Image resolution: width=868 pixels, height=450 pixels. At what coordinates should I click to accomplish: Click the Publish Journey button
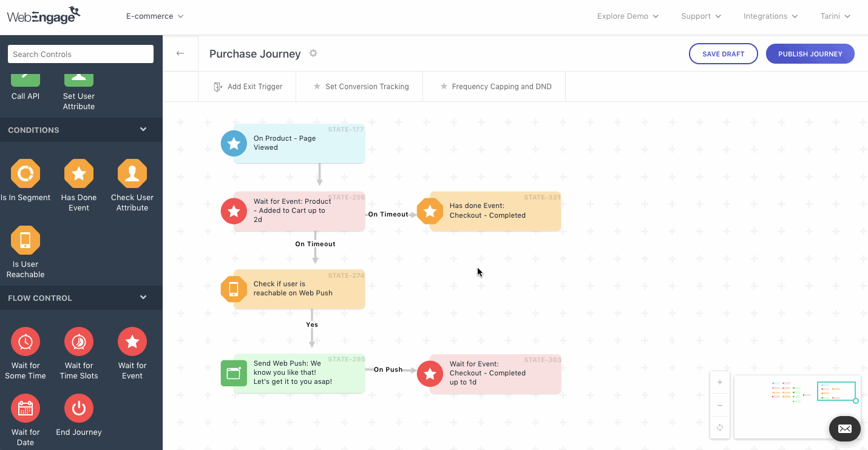tap(810, 54)
